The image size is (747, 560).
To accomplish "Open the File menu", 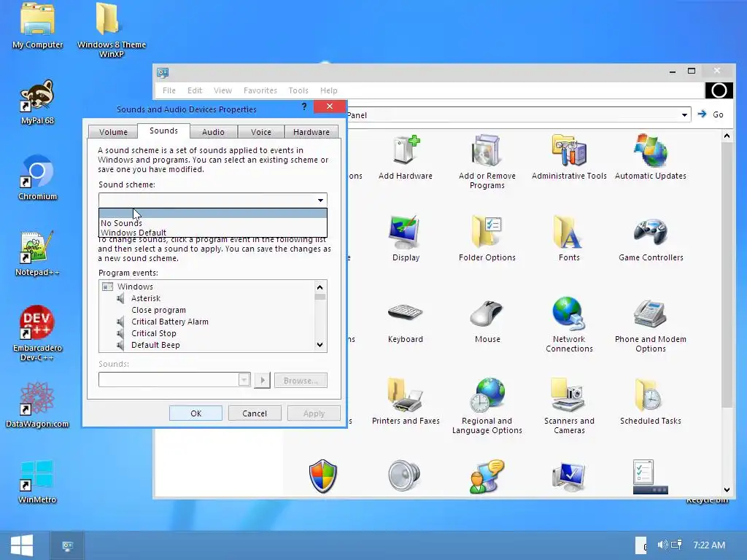I will coord(169,90).
